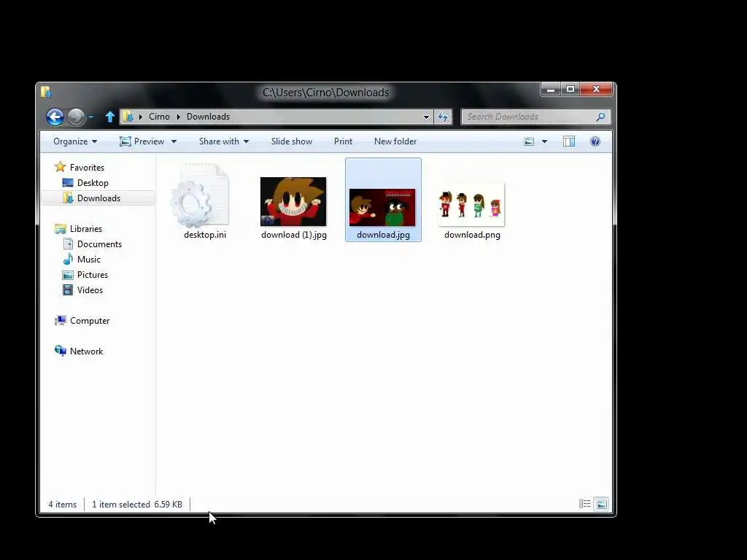The width and height of the screenshot is (747, 560).
Task: Open the Videos library
Action: 90,290
